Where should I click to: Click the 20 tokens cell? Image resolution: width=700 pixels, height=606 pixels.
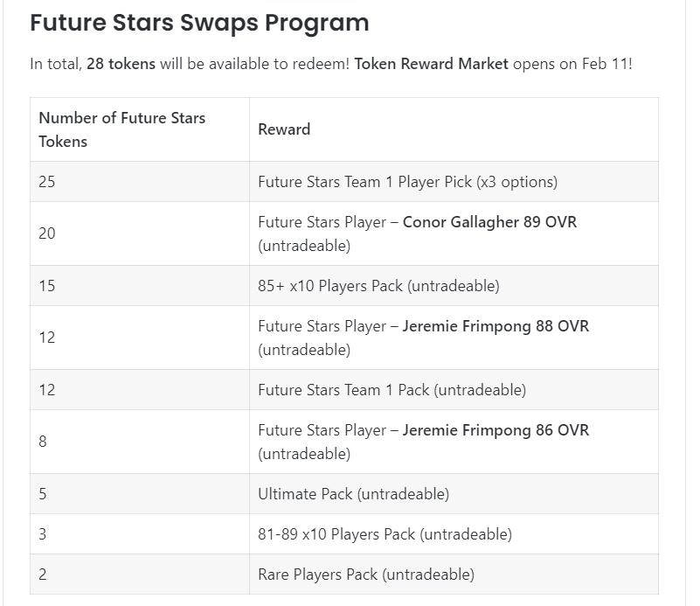pyautogui.click(x=47, y=233)
